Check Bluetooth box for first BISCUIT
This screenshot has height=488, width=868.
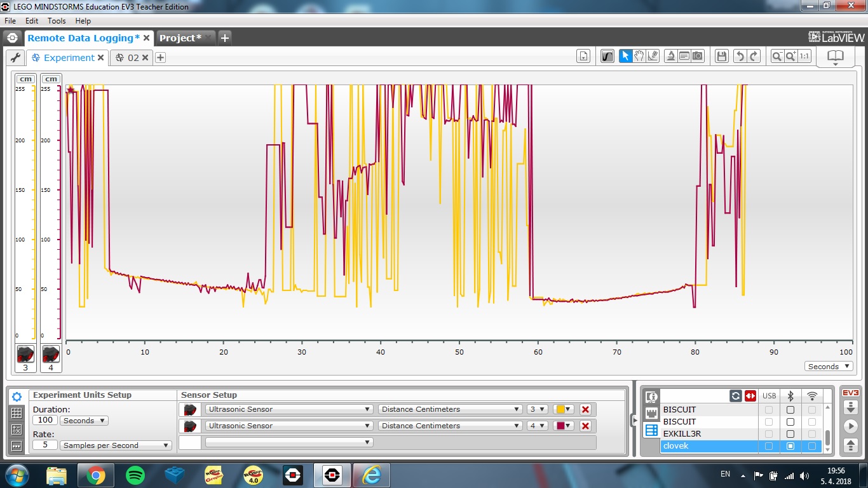pos(790,410)
